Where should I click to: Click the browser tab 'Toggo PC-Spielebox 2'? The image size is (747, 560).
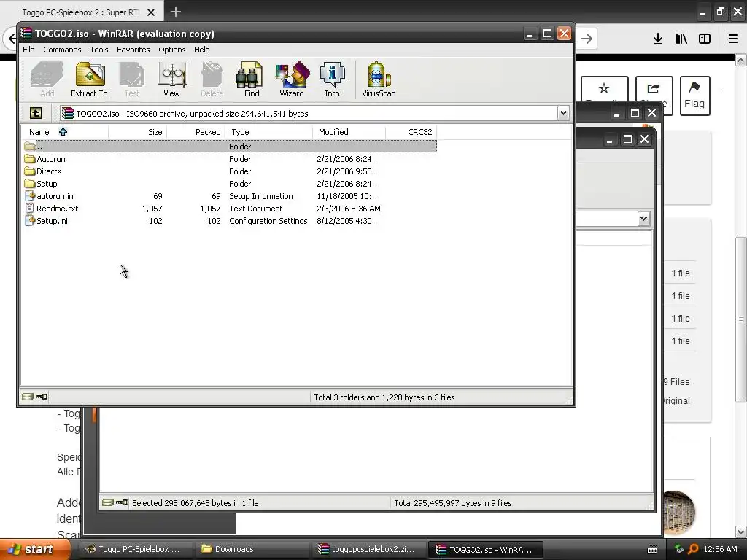coord(81,12)
